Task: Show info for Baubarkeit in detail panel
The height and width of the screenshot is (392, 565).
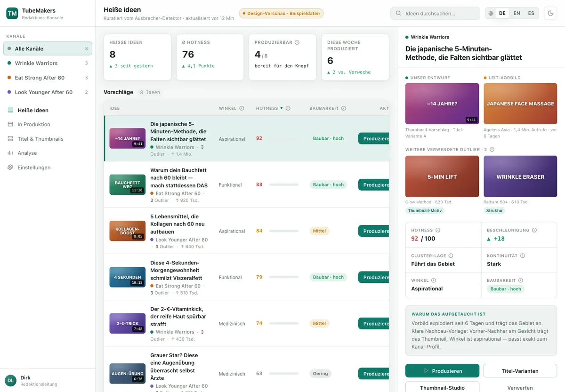Action: pyautogui.click(x=521, y=280)
